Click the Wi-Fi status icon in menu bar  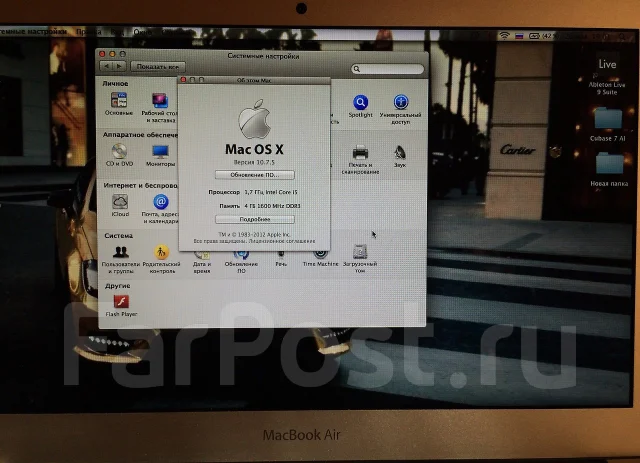tap(504, 36)
